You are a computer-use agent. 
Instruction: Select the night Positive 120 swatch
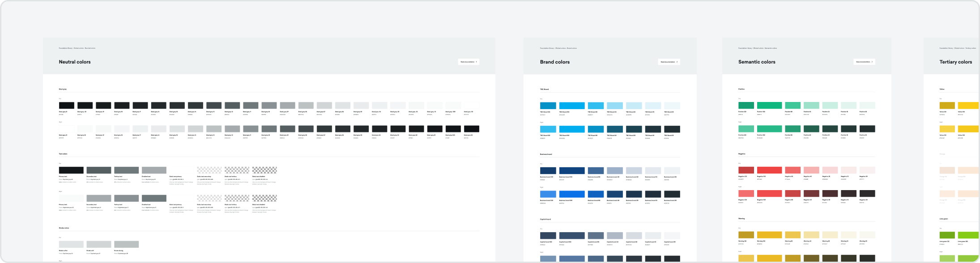point(746,129)
